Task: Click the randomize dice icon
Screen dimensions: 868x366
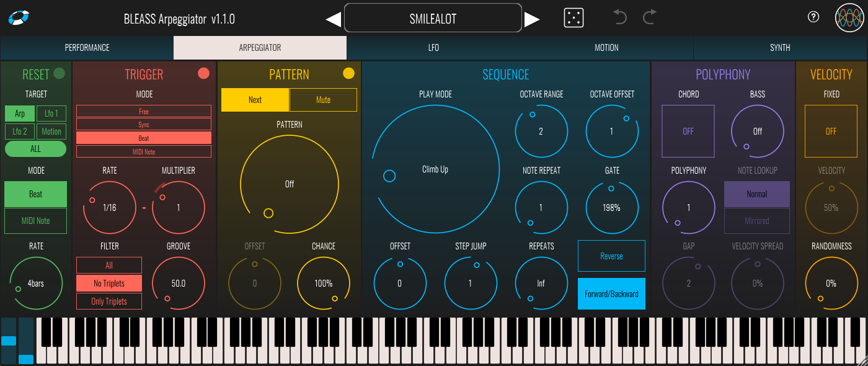Action: coord(573,18)
